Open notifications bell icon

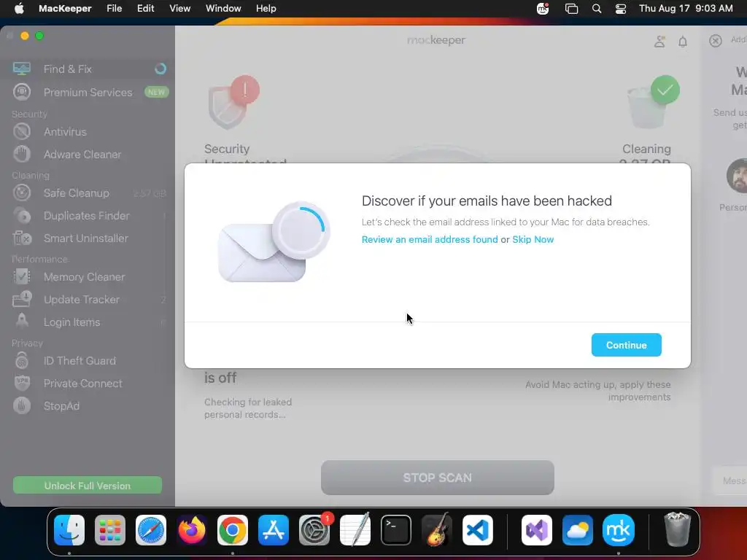tap(683, 42)
